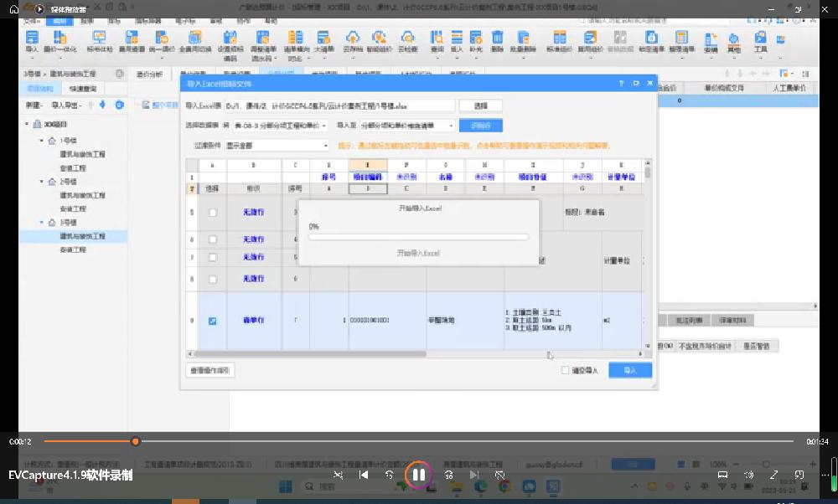Image resolution: width=838 pixels, height=504 pixels.
Task: Skip to the next video
Action: [473, 475]
